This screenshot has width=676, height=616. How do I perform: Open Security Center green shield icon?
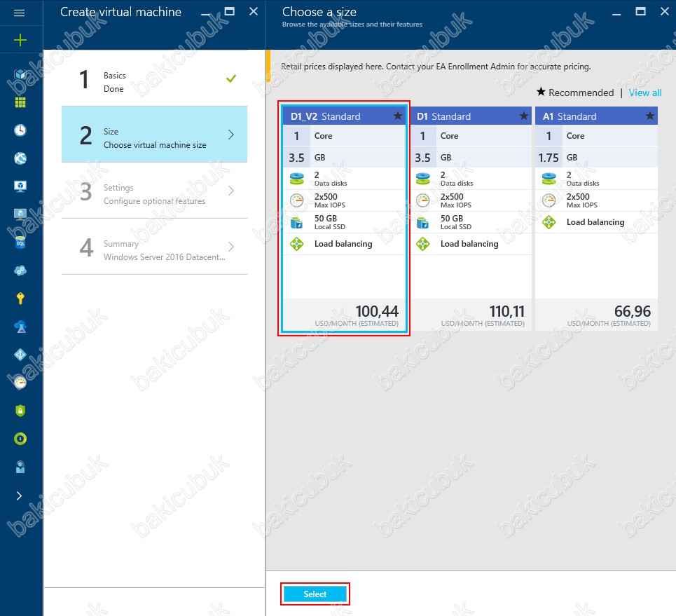coord(20,411)
